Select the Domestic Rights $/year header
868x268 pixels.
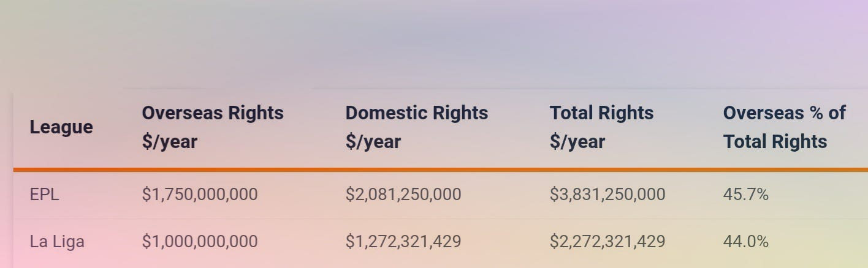pos(417,127)
